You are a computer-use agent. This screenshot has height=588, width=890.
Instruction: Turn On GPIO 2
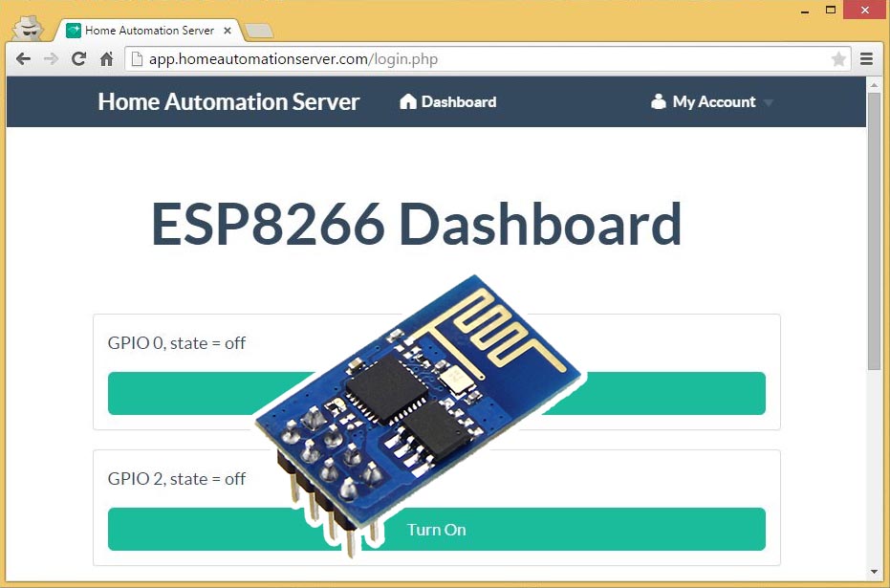[574, 529]
